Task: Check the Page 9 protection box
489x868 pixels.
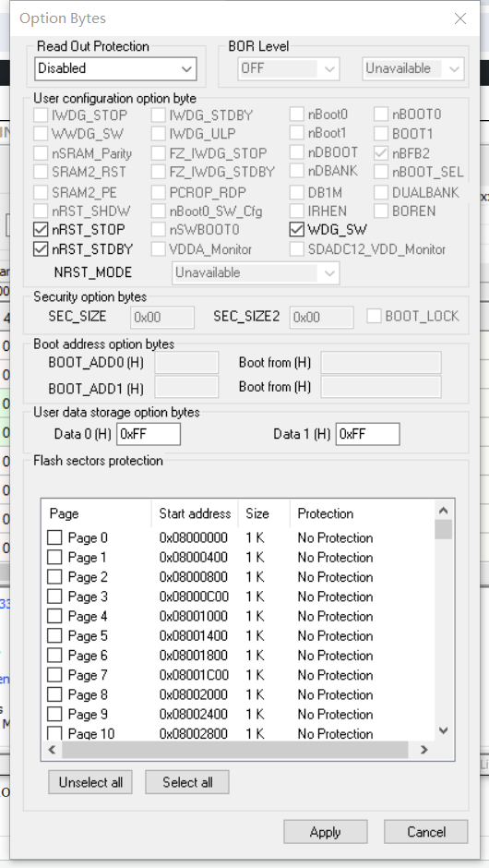Action: point(54,714)
